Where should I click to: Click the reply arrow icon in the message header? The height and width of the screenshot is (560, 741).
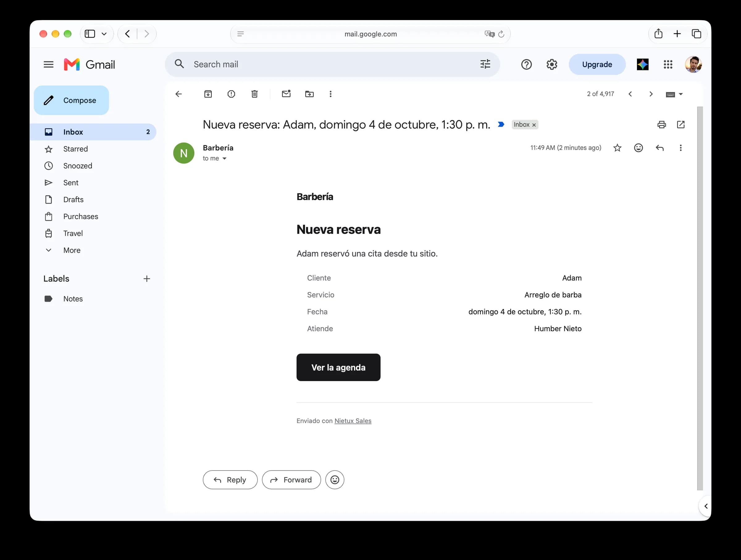(659, 147)
